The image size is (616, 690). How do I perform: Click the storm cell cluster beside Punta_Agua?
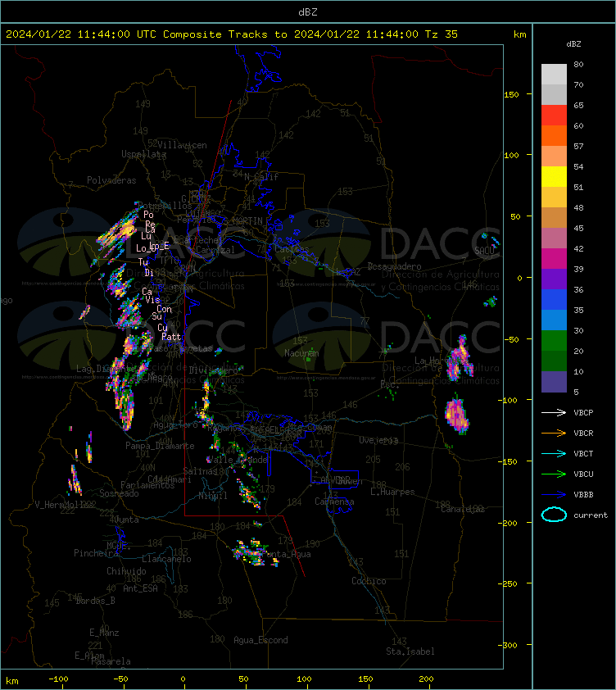tap(256, 552)
